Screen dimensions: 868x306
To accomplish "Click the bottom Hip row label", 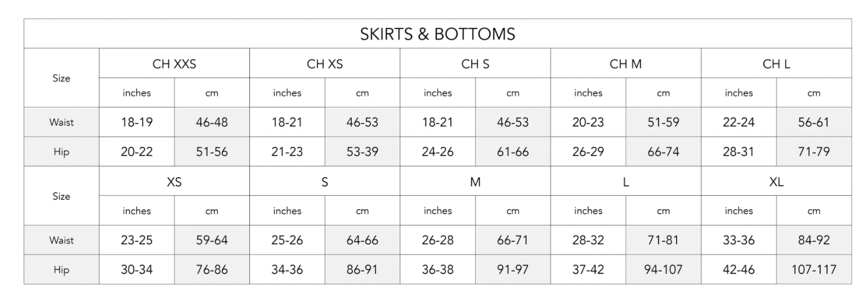I will 61,270.
